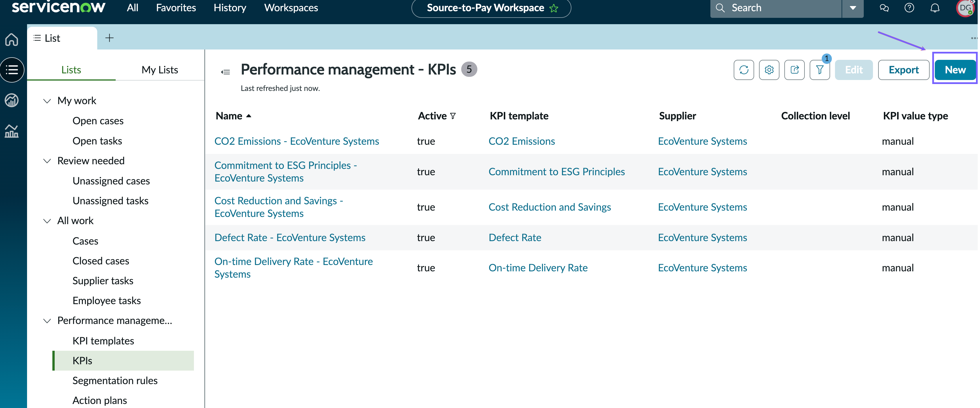Open CO2 Emissions - EcoVenture Systems record
980x408 pixels.
296,141
